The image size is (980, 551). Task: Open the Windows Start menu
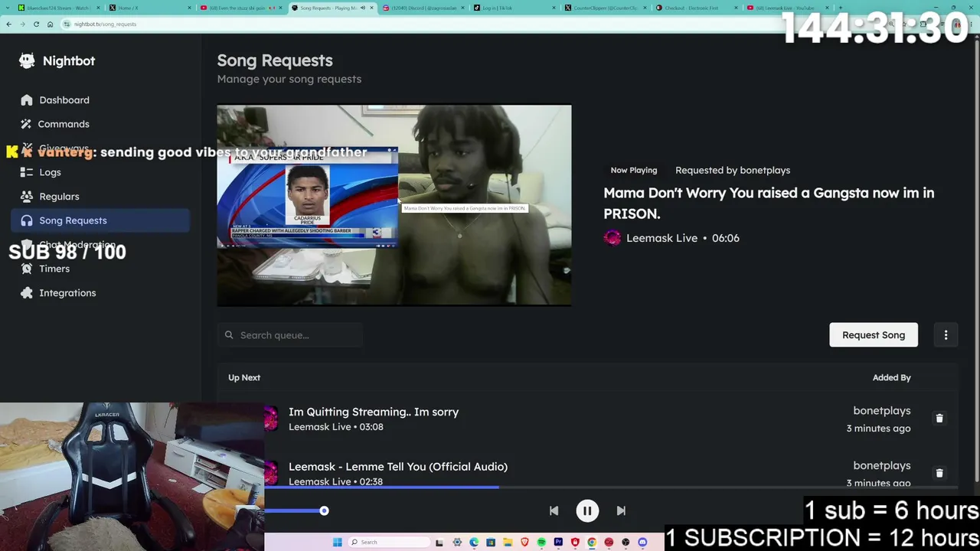point(337,543)
